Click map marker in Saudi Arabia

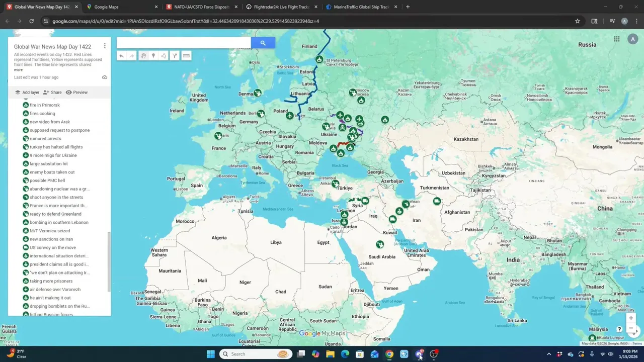point(380,244)
